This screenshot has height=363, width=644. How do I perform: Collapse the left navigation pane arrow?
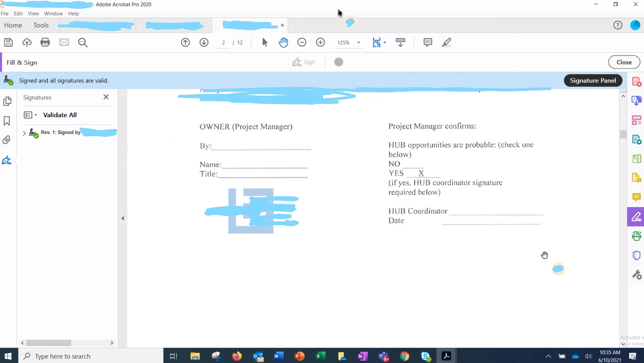122,218
